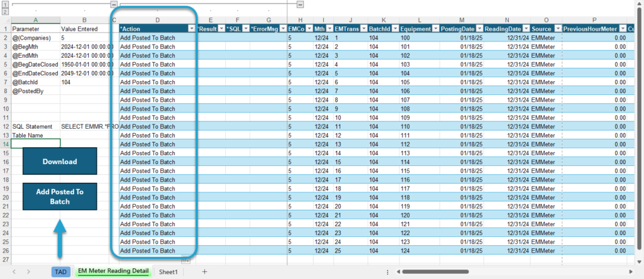Select Equipment cell with value 124
This screenshot has height=279, width=644.
coord(419,251)
